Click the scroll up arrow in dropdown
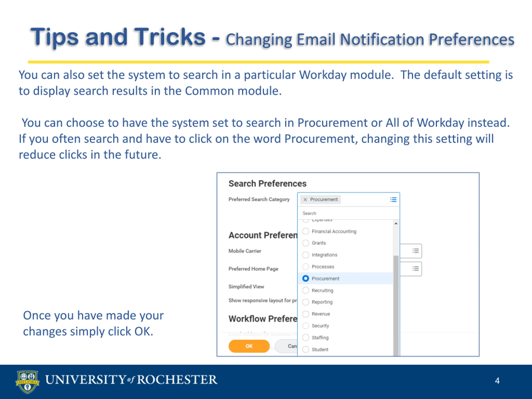The width and height of the screenshot is (532, 399). pyautogui.click(x=396, y=223)
